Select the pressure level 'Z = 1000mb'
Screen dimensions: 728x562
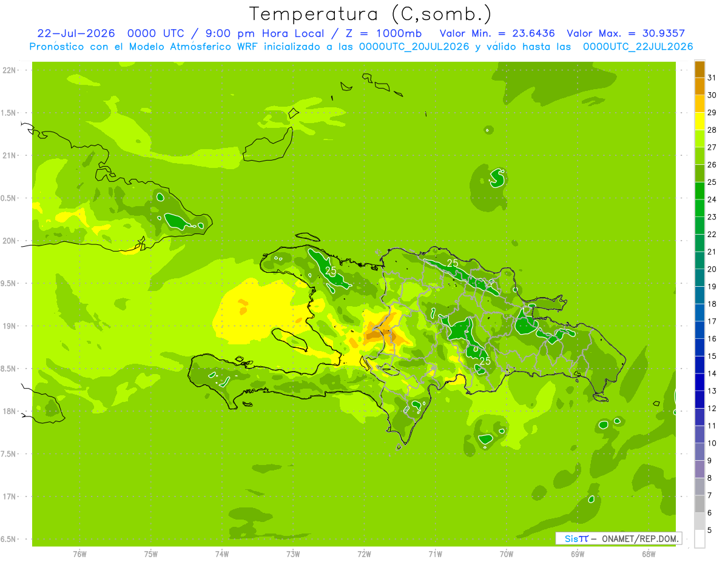383,33
